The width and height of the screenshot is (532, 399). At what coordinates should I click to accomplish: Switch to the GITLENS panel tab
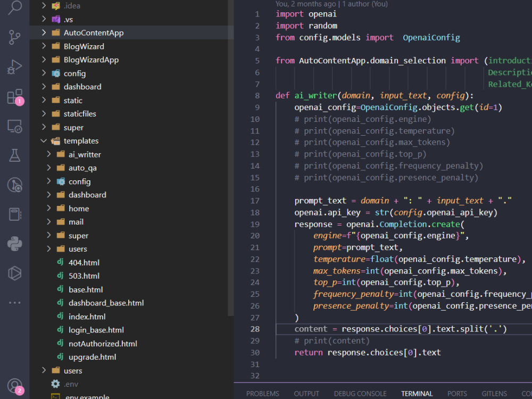click(494, 394)
